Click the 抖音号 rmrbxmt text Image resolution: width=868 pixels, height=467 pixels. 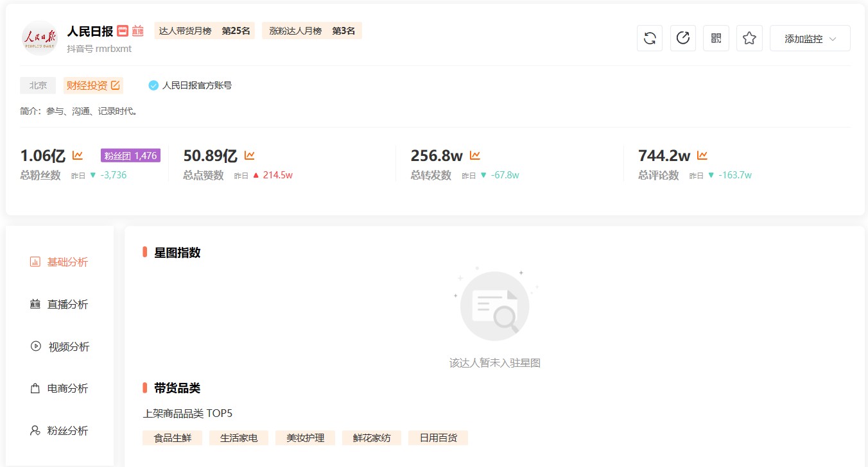click(99, 49)
